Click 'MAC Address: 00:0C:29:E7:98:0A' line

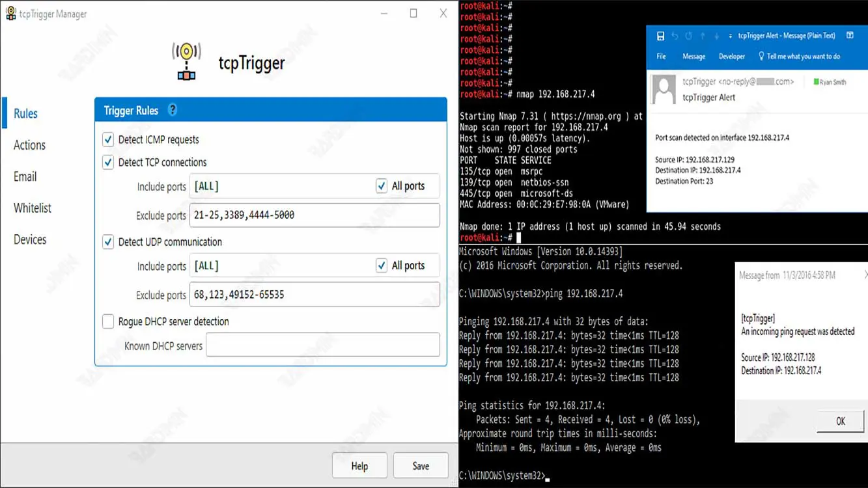pos(544,204)
